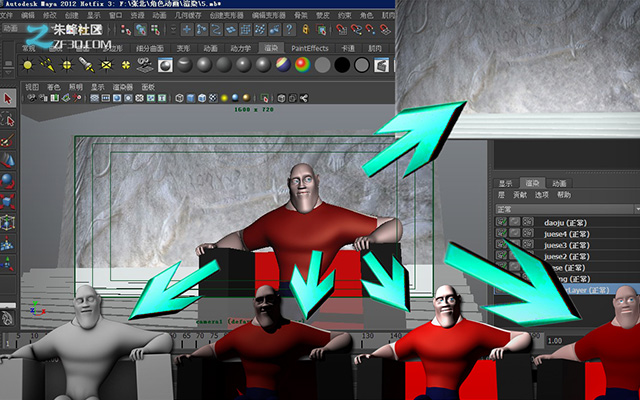Image resolution: width=640 pixels, height=400 pixels.
Task: Toggle the lock selection padlock icon
Action: click(x=306, y=29)
